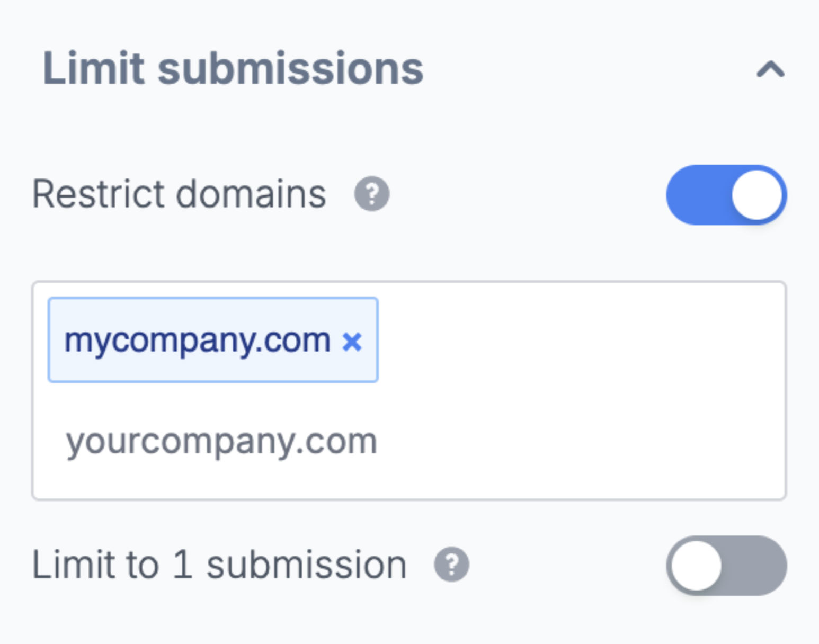The image size is (819, 644).
Task: Click the Limit to 1 submission label
Action: coord(219,565)
